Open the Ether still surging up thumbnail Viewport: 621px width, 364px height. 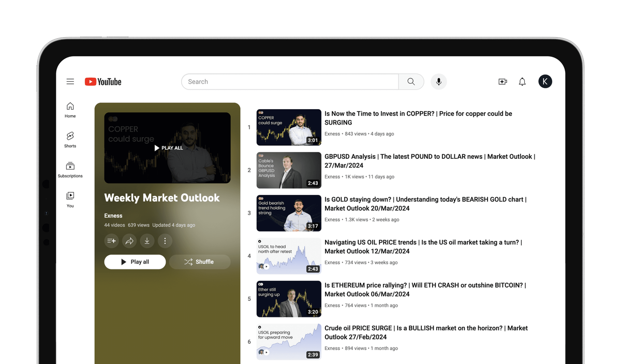tap(289, 299)
